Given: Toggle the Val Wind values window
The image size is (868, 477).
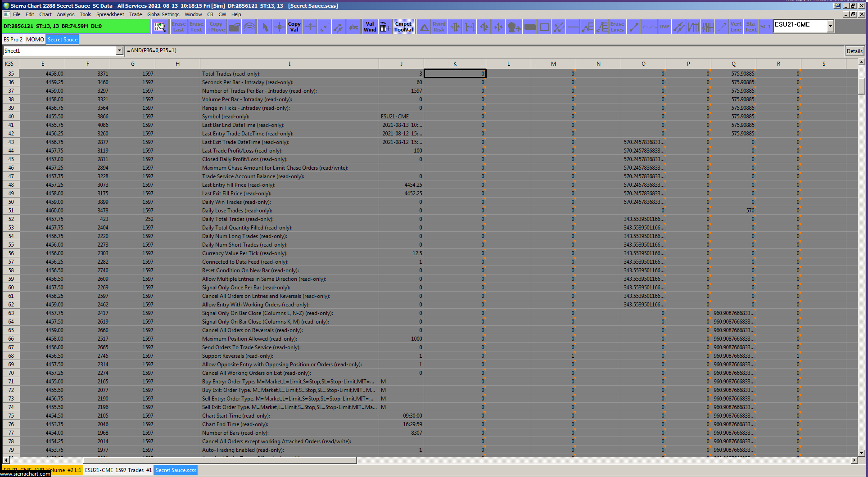Looking at the screenshot, I should point(370,27).
